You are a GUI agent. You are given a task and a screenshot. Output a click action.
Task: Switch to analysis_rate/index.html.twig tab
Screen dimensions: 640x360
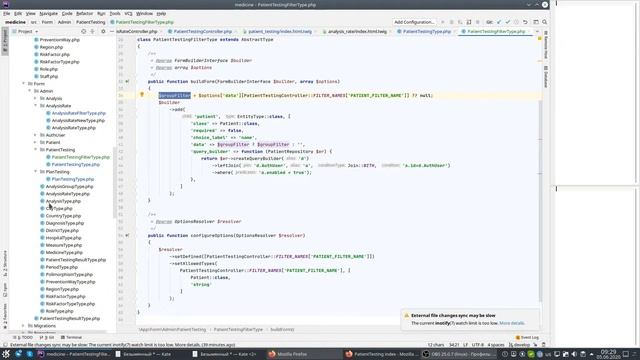(355, 31)
